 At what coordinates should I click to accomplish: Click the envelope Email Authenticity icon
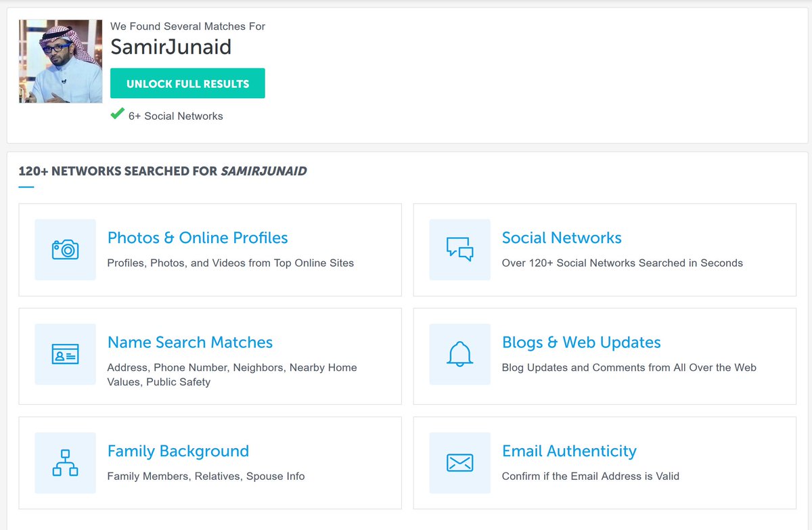pyautogui.click(x=459, y=463)
